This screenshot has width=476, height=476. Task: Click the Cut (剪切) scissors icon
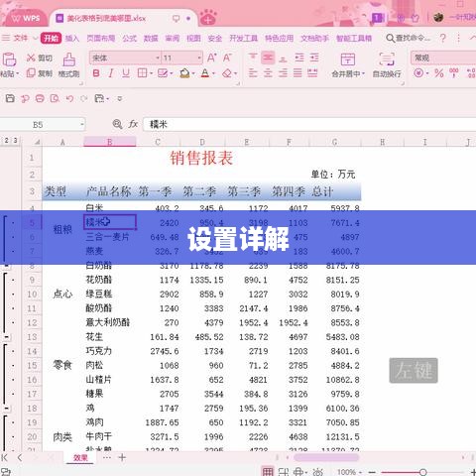click(31, 58)
